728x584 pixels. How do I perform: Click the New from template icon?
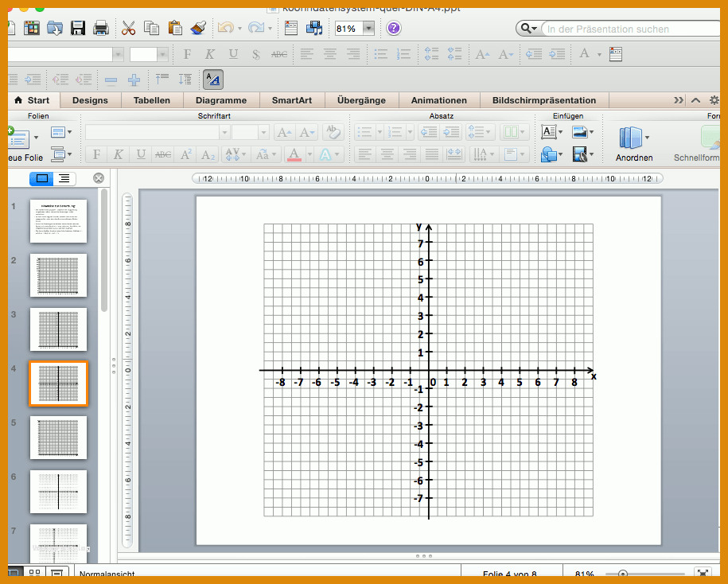[x=32, y=29]
